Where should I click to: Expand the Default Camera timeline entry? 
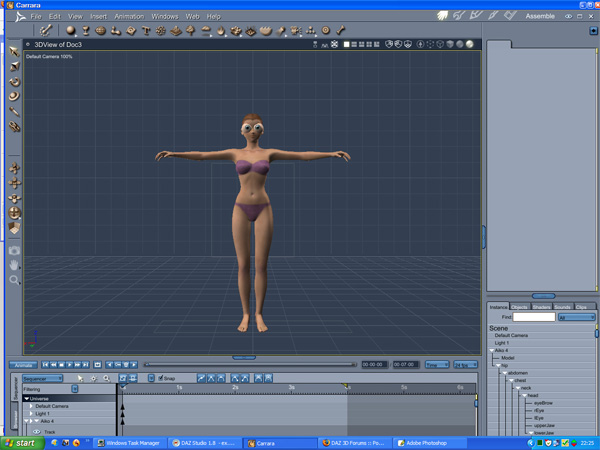(x=31, y=406)
